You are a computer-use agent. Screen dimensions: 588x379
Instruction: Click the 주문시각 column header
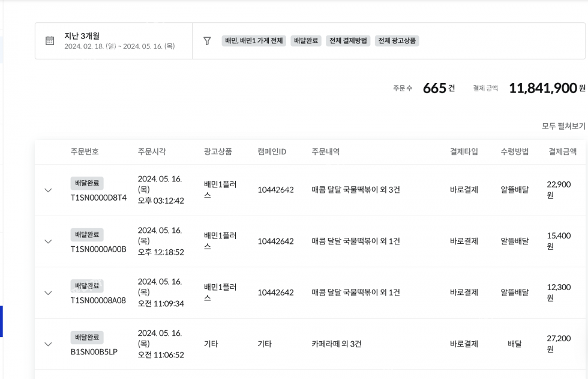152,152
